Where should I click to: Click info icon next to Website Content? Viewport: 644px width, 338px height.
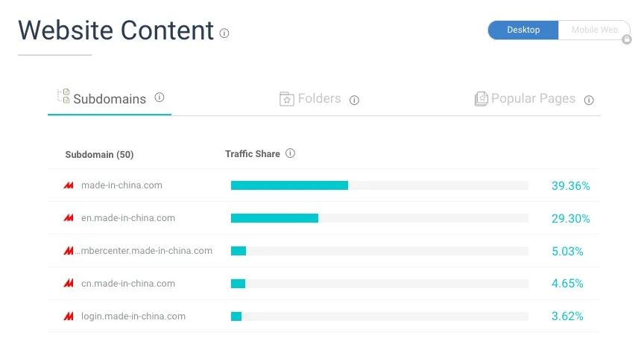click(x=224, y=34)
